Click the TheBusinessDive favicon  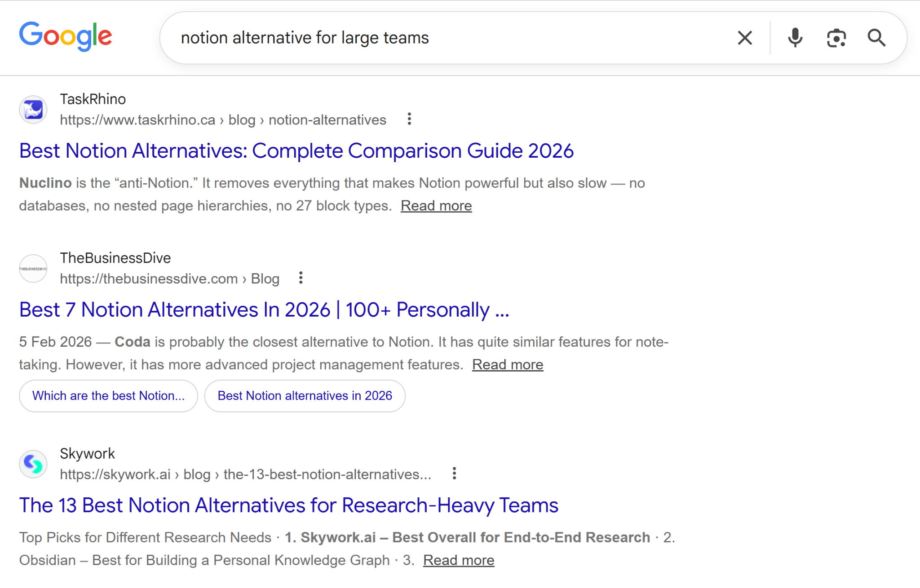point(33,268)
